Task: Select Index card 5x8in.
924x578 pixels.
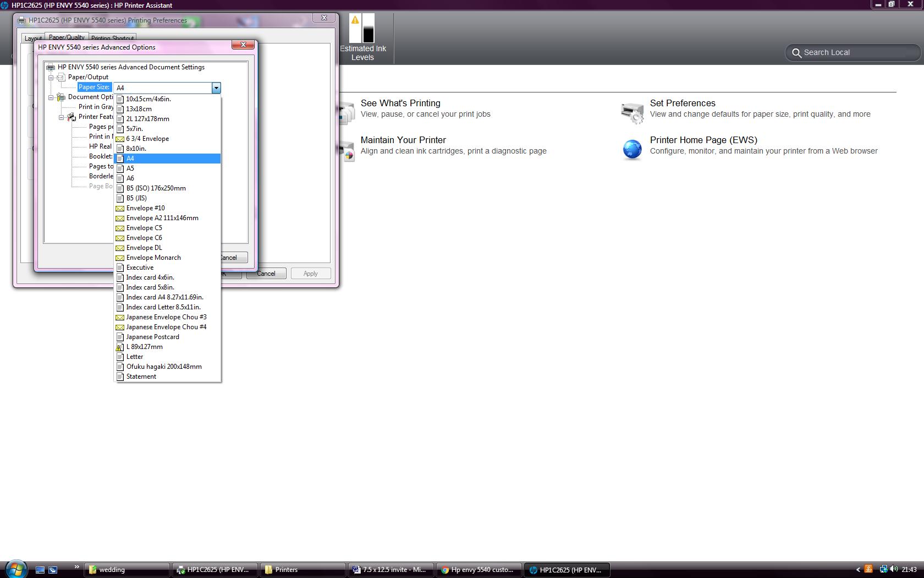Action: click(167, 287)
